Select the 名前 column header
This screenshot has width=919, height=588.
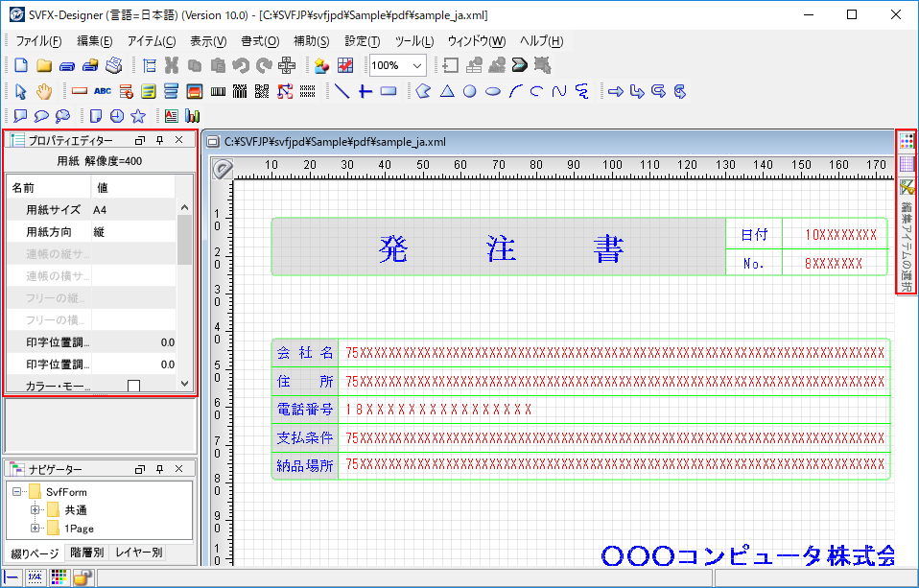49,188
